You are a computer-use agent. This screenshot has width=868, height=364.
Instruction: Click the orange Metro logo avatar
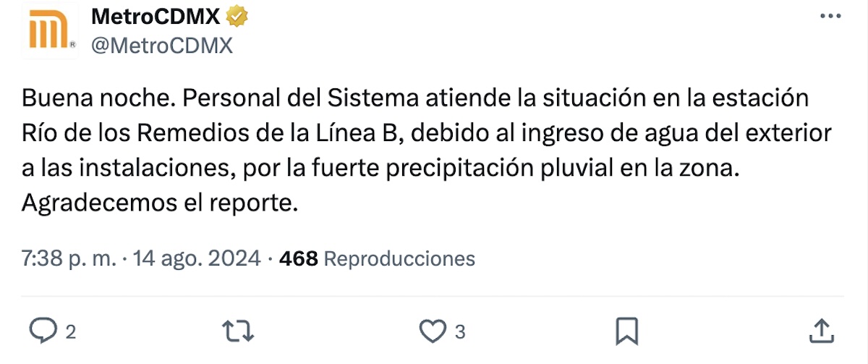tap(48, 30)
